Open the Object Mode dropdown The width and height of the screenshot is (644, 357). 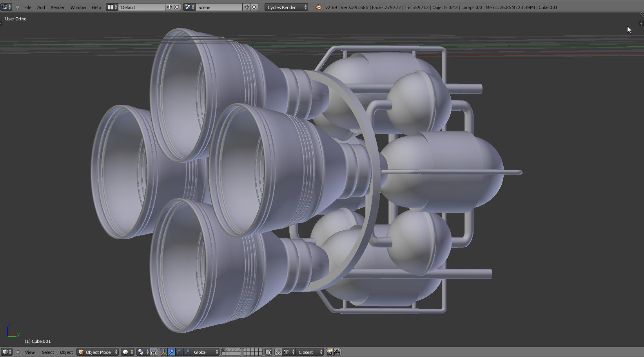98,352
